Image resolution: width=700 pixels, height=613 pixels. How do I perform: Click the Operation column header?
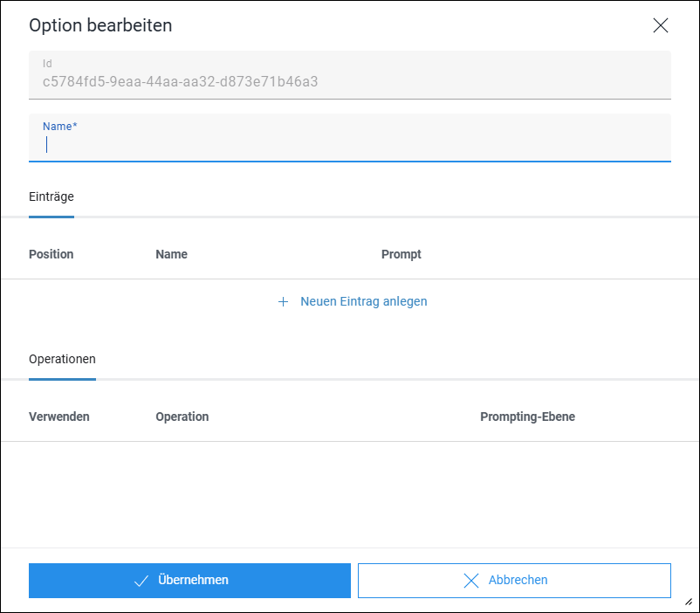pyautogui.click(x=182, y=417)
